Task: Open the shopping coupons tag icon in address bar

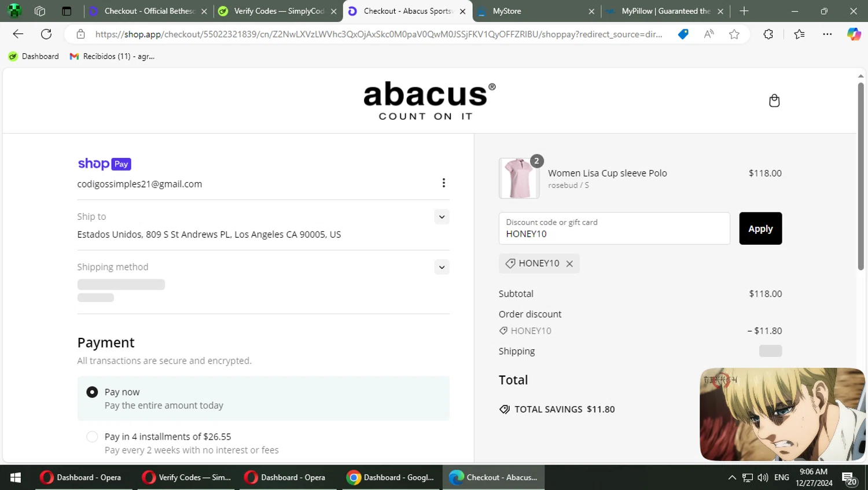Action: 683,34
